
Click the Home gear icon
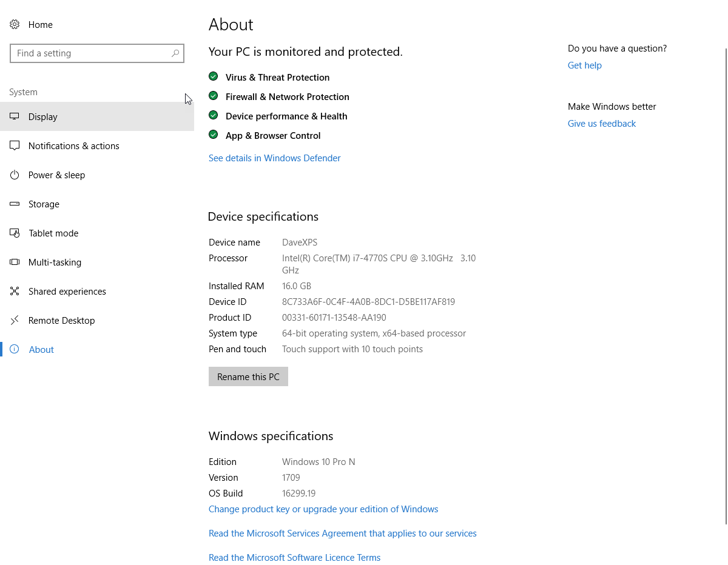pos(15,24)
